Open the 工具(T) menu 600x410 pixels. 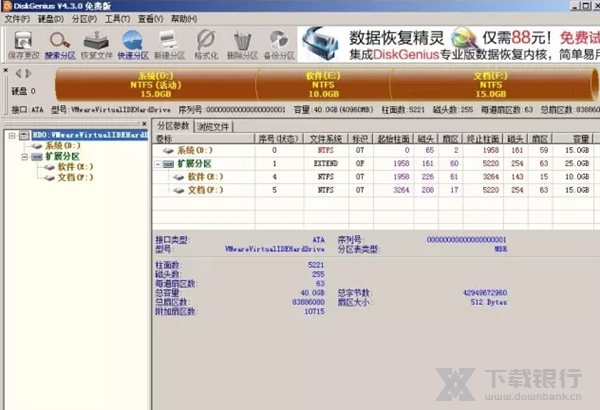click(x=117, y=19)
